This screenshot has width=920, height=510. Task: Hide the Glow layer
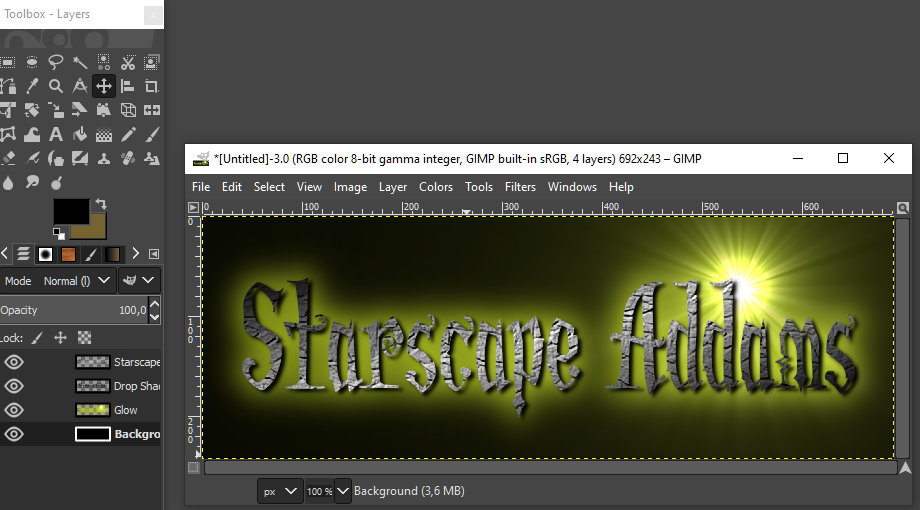[14, 410]
